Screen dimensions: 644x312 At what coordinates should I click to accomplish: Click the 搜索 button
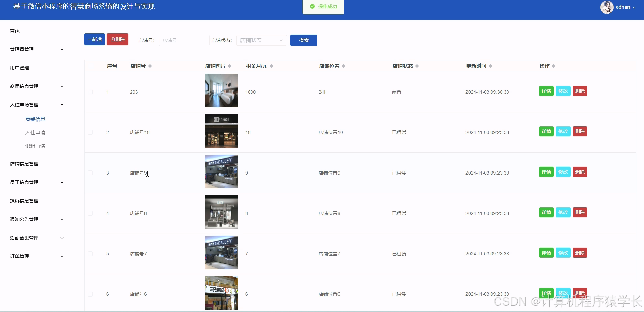pos(303,40)
